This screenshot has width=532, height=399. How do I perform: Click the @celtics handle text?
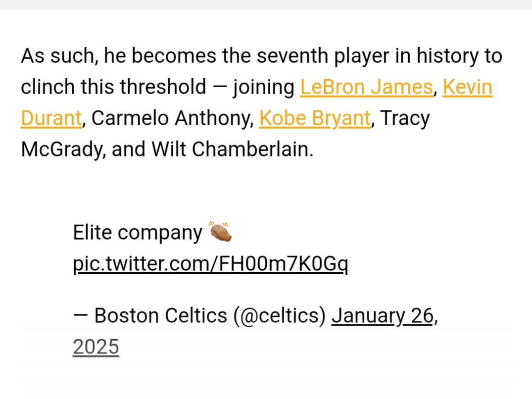(279, 316)
